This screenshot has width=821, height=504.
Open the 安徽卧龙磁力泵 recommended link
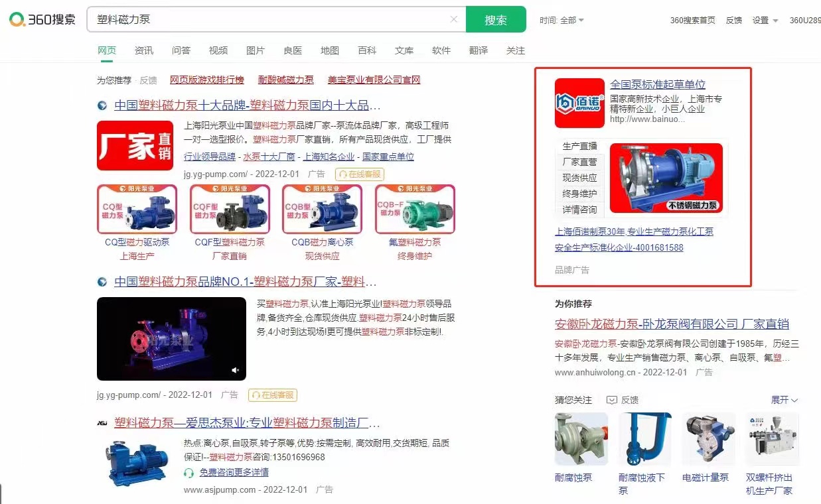672,324
